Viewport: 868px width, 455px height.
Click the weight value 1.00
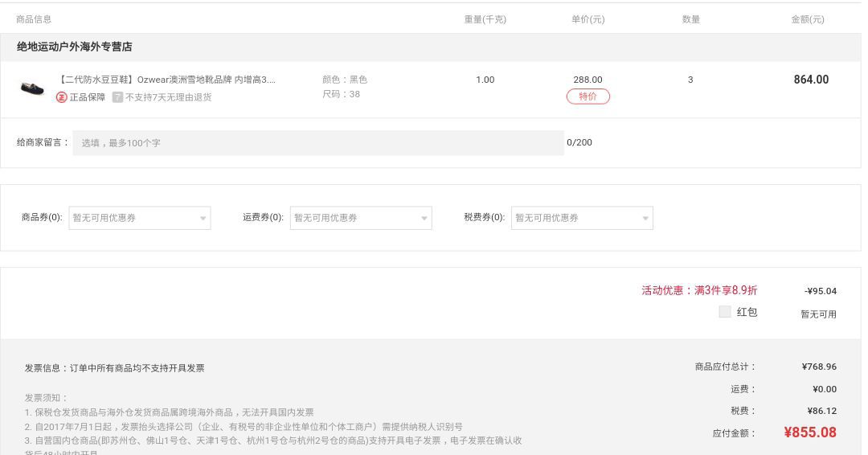(x=485, y=80)
